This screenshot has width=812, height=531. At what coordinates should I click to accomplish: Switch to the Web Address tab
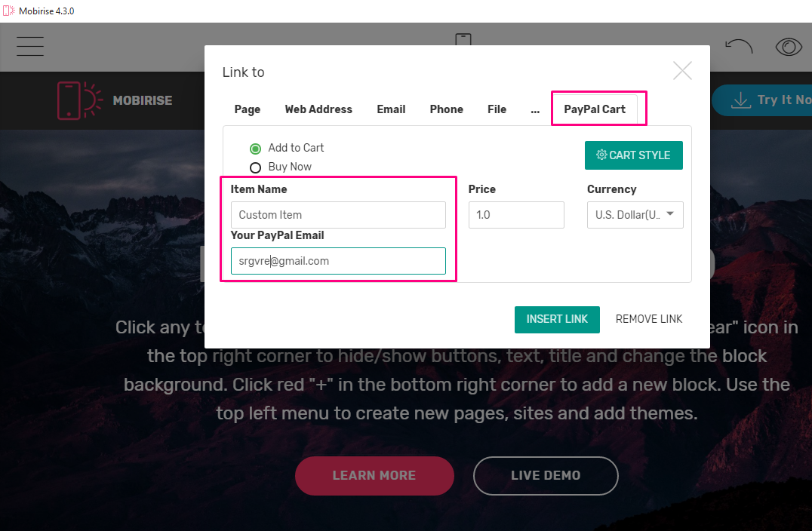click(x=318, y=109)
